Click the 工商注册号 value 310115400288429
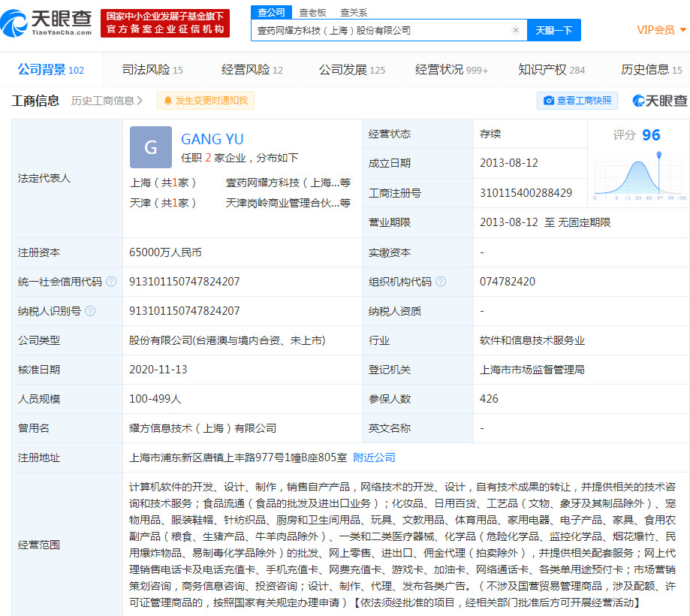The width and height of the screenshot is (690, 616). (526, 193)
